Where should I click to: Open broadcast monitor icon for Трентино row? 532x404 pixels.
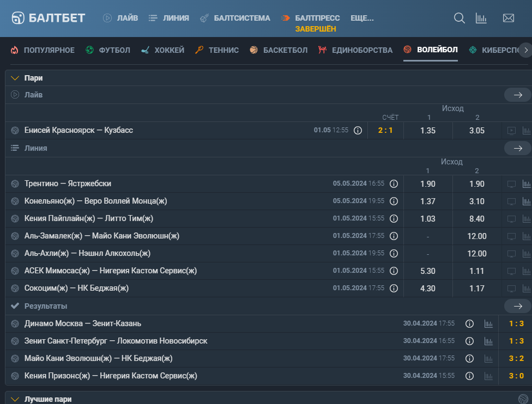tap(512, 183)
